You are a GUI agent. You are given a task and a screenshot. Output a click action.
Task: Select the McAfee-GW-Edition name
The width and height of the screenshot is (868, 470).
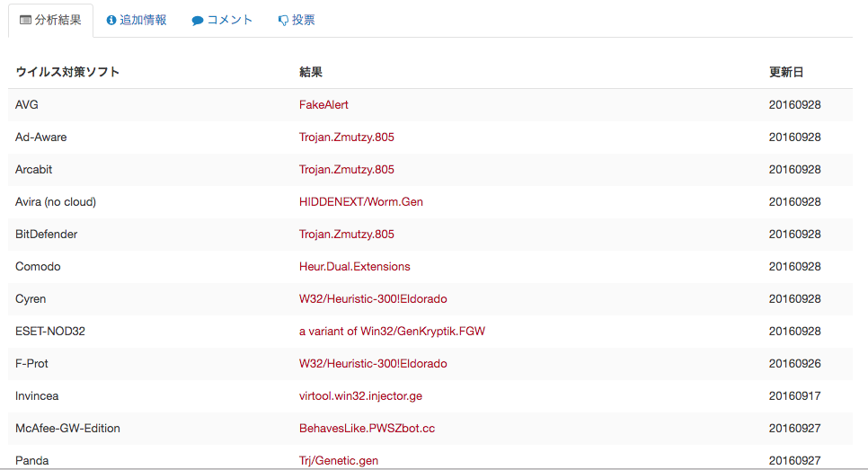[x=67, y=428]
